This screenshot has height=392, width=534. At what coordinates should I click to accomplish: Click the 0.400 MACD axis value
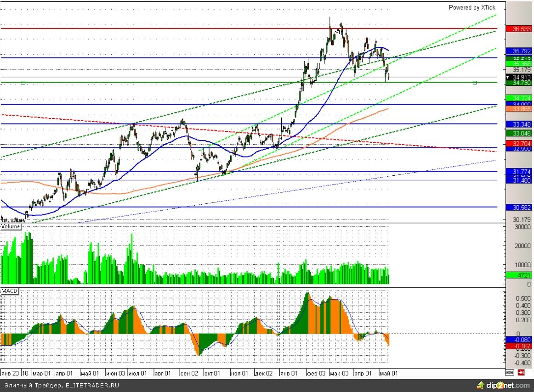tap(523, 305)
